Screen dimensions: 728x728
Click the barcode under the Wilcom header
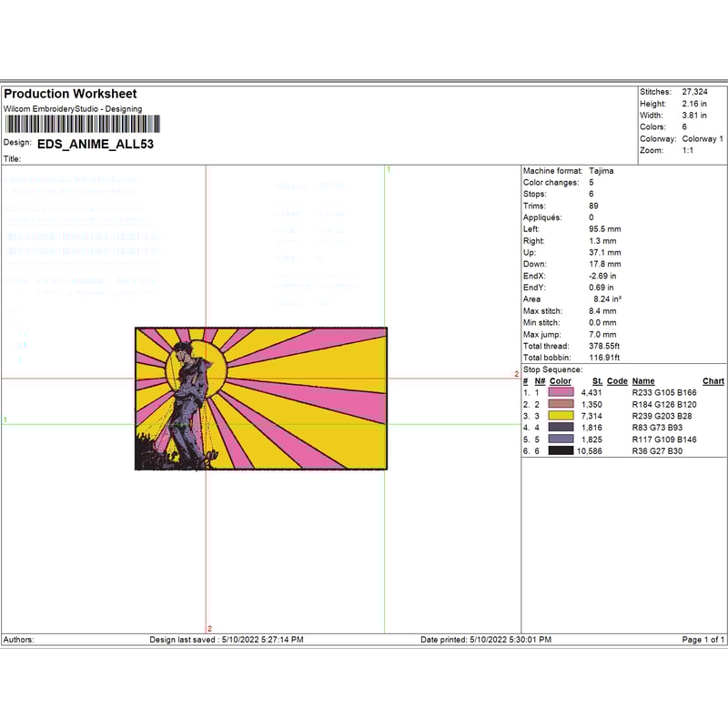(x=82, y=124)
